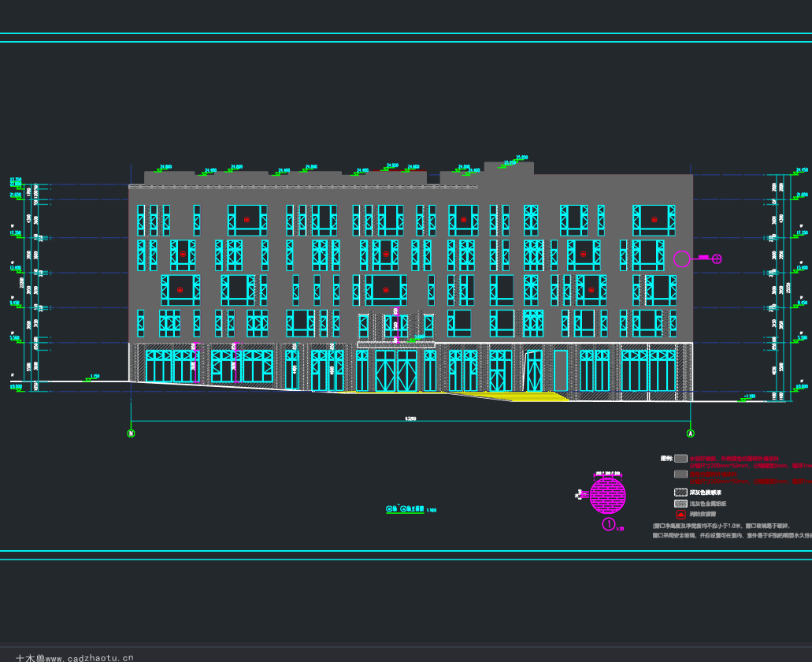Viewport: 812px width, 662px height.
Task: Select the magenta detail callout circle on facade
Action: (681, 258)
